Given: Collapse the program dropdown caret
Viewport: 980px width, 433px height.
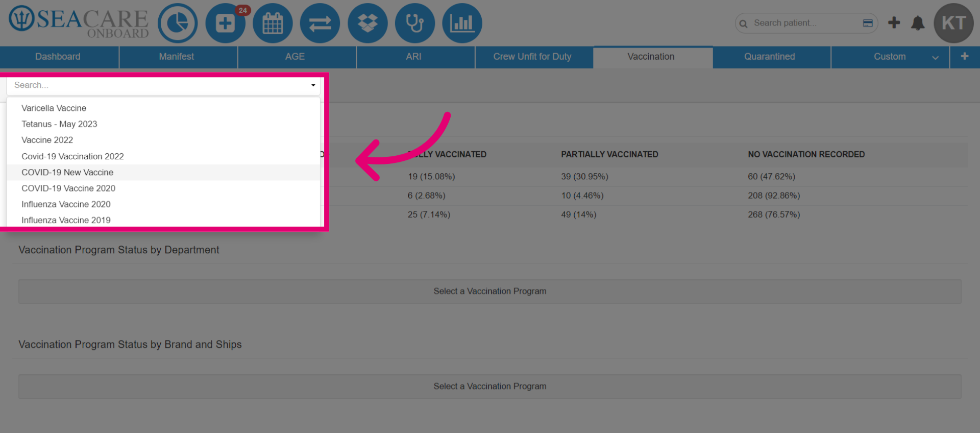Looking at the screenshot, I should click(x=313, y=85).
